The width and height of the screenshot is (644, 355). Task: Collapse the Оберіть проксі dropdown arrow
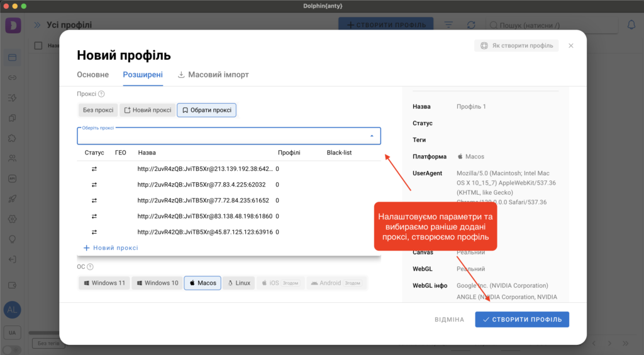click(x=372, y=136)
